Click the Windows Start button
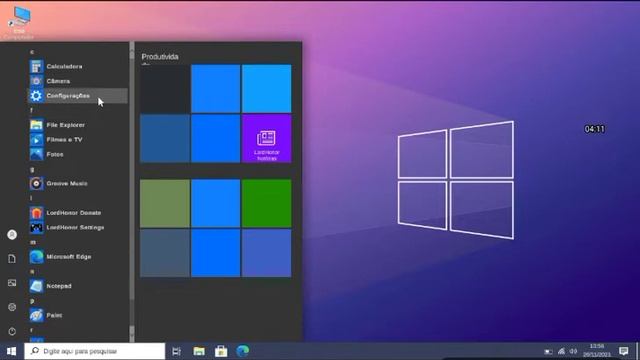The height and width of the screenshot is (360, 640). point(11,351)
